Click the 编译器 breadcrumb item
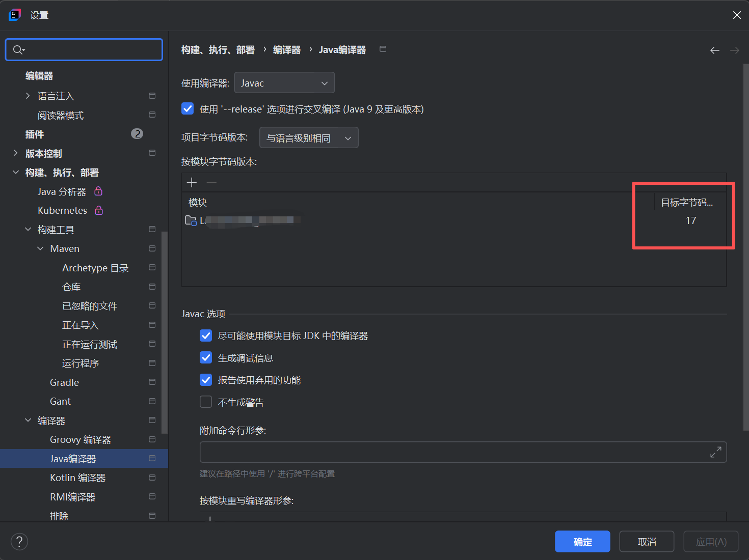 tap(286, 49)
